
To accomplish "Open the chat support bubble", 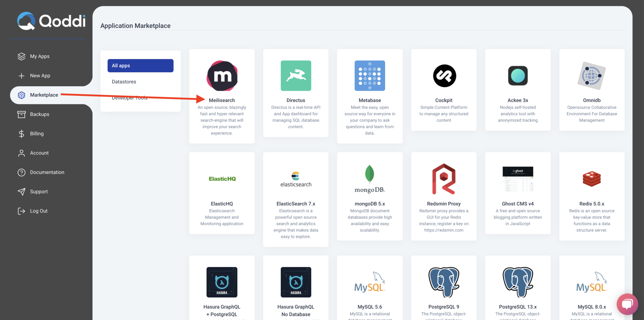I will pos(627,304).
